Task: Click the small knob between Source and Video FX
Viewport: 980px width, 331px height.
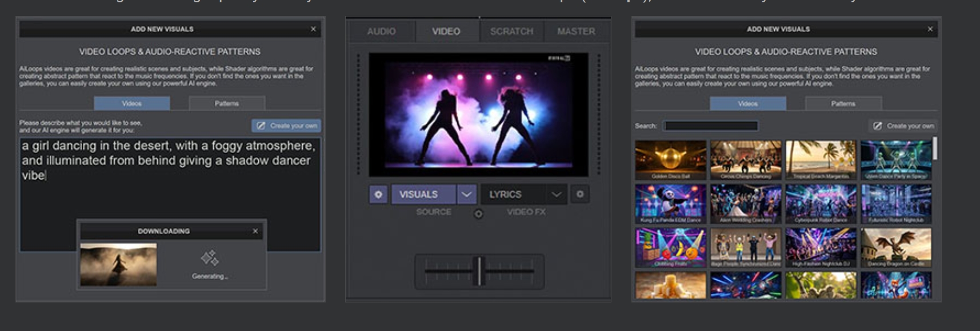Action: click(x=478, y=213)
